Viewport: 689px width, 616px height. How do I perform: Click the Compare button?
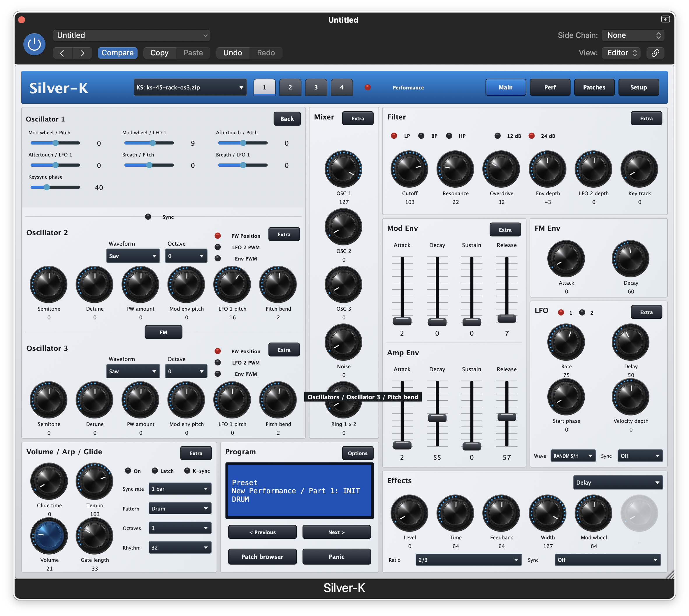click(117, 53)
